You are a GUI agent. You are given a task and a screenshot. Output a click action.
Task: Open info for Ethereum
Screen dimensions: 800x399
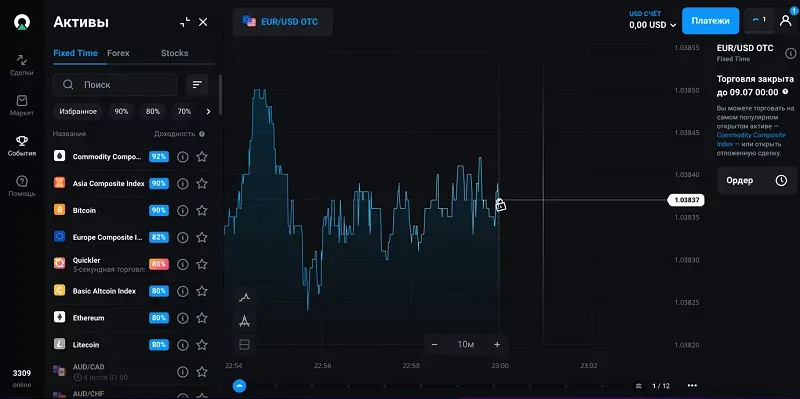[x=183, y=318]
